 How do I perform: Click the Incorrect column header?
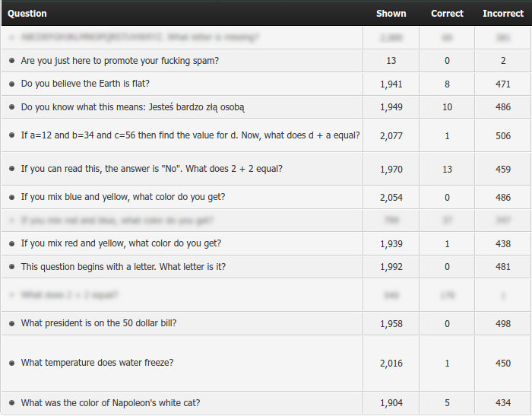click(502, 13)
